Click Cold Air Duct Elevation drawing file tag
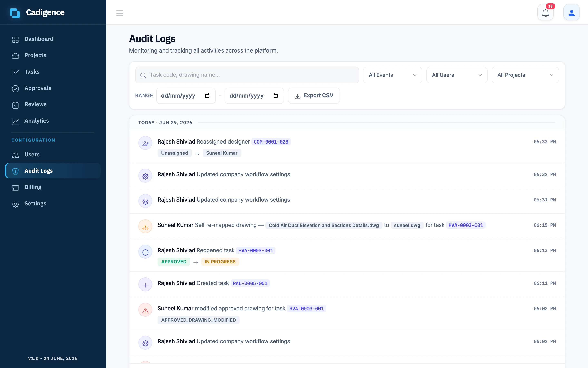588x368 pixels. [x=324, y=225]
